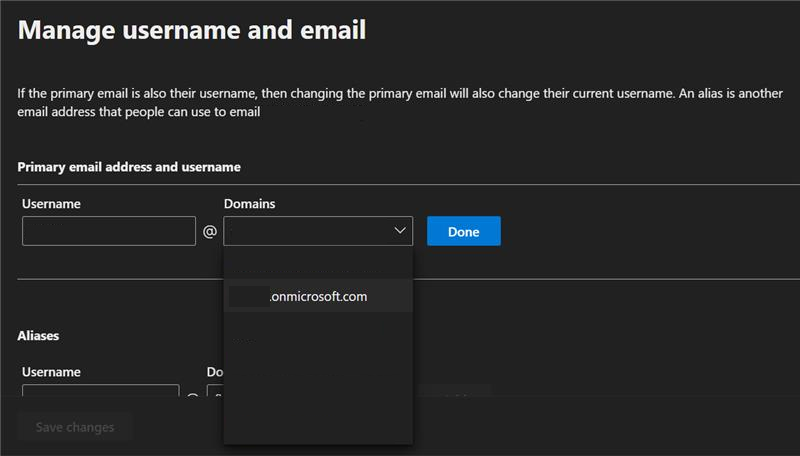Open the Domains dropdown chevron
This screenshot has width=800, height=456.
(x=400, y=231)
